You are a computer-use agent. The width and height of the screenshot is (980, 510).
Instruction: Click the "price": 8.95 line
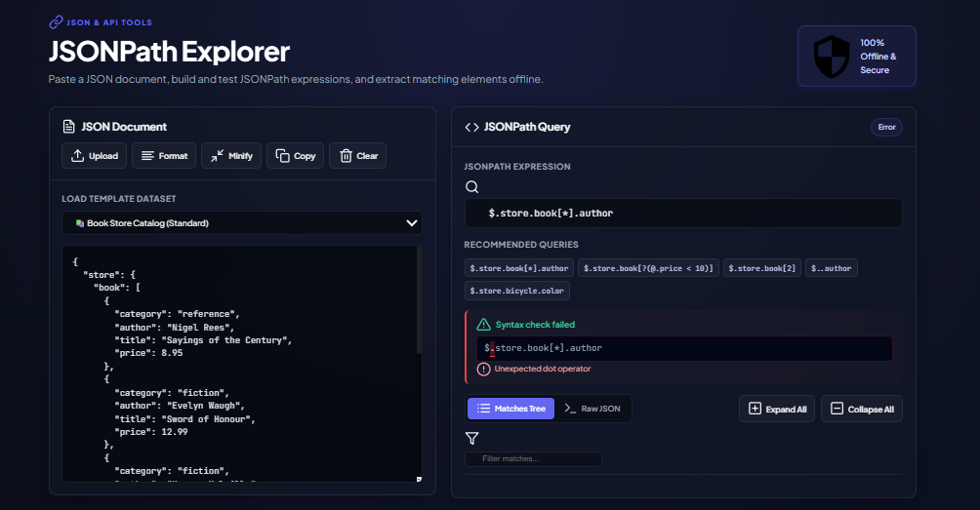click(148, 353)
